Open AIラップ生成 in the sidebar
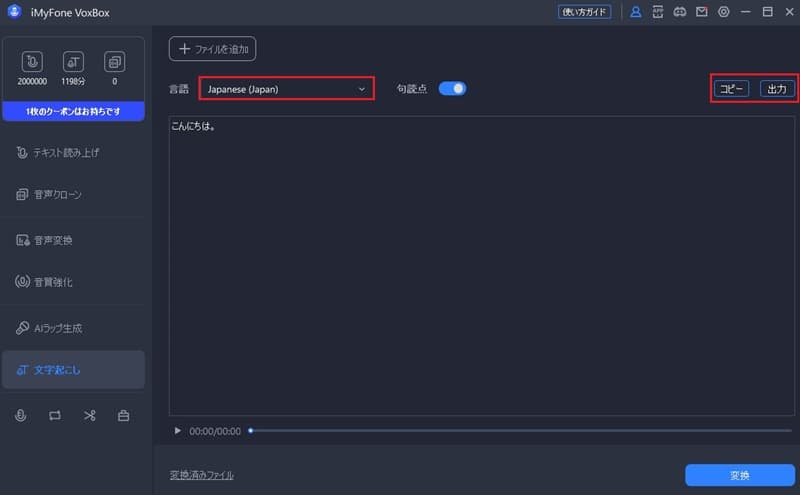The image size is (800, 495). pos(73,328)
